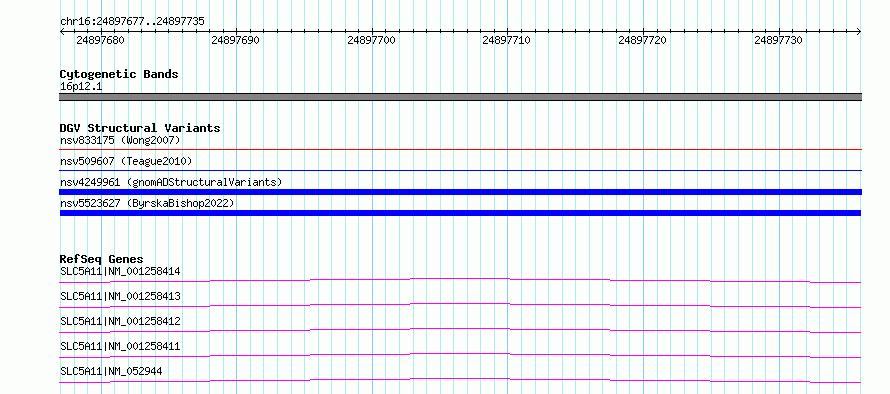Viewport: 890px width, 394px height.
Task: Click ruler position 24897710
Action: click(506, 40)
